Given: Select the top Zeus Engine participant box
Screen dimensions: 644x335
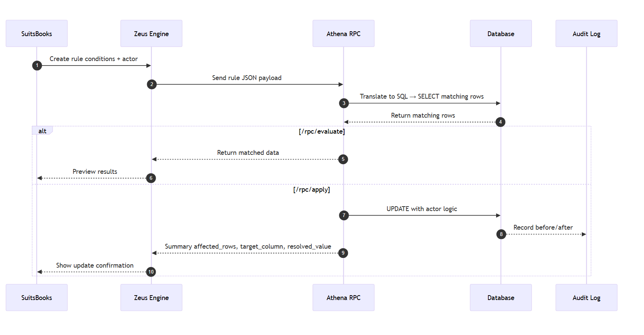Looking at the screenshot, I should pyautogui.click(x=151, y=33).
